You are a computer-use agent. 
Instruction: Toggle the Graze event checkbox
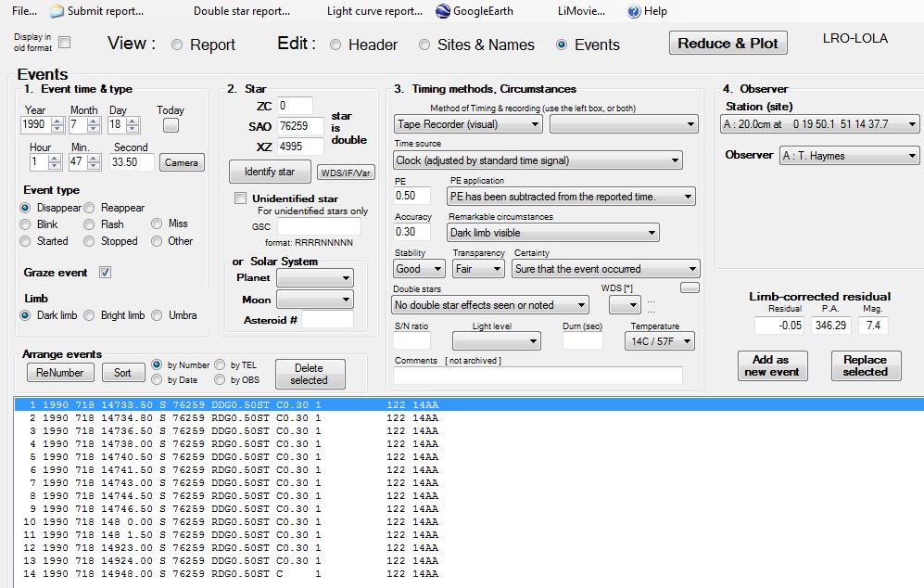pyautogui.click(x=106, y=273)
